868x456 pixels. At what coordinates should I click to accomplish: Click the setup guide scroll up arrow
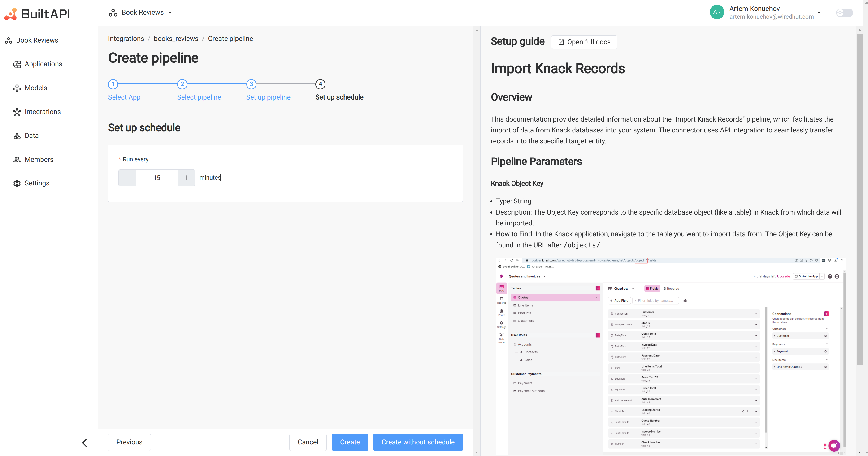[x=859, y=30]
